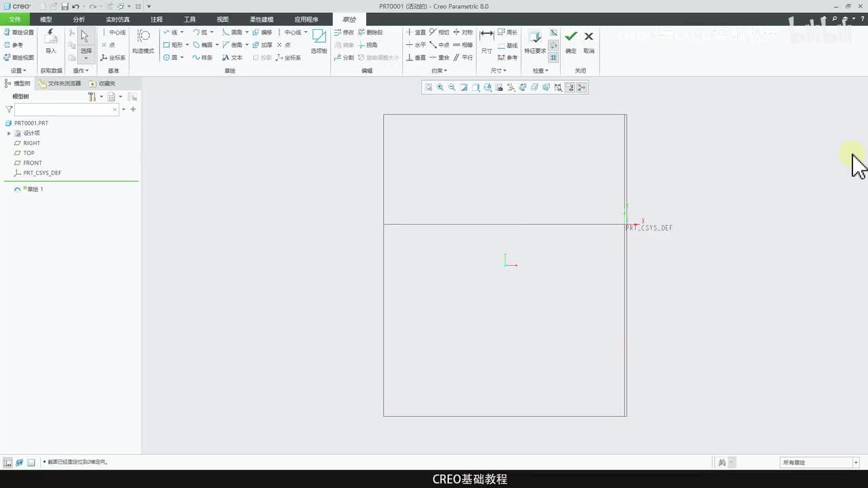Toggle the top inspect-group display icon
The image size is (868, 488).
point(553,33)
